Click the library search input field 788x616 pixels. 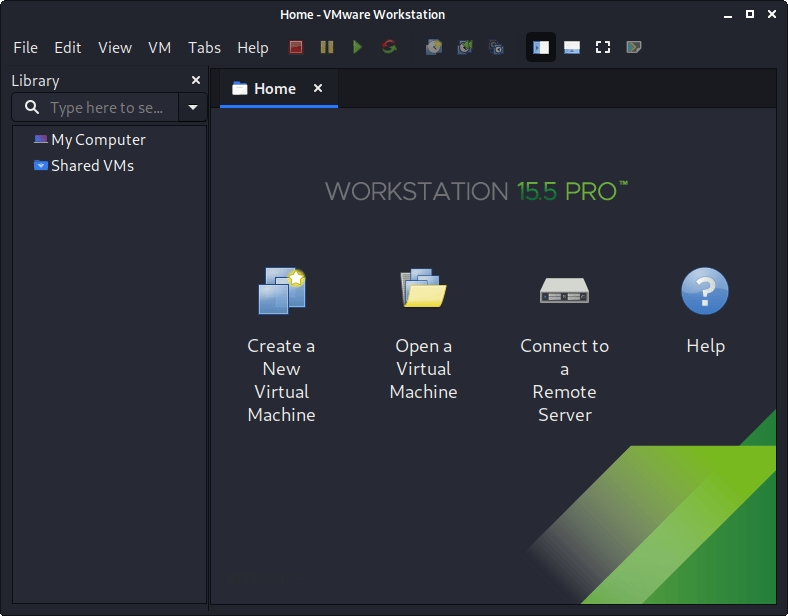[105, 107]
